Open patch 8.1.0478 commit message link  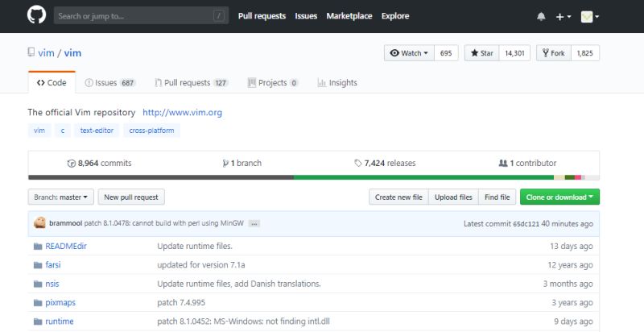pyautogui.click(x=164, y=223)
